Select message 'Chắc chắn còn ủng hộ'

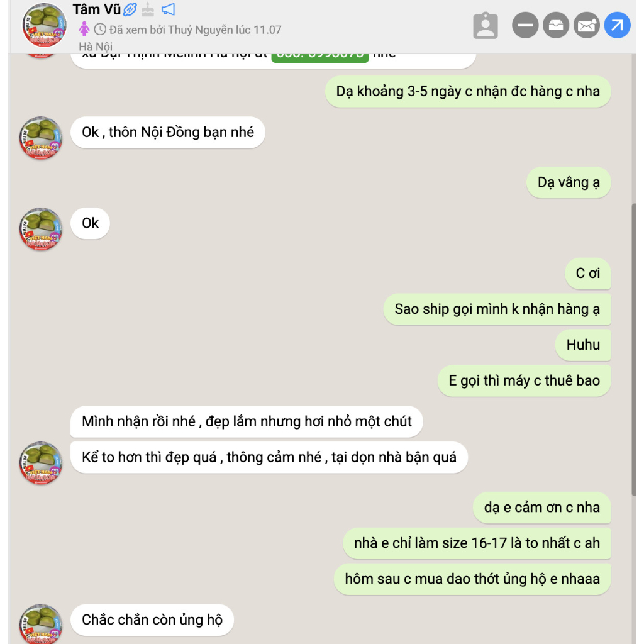(152, 619)
